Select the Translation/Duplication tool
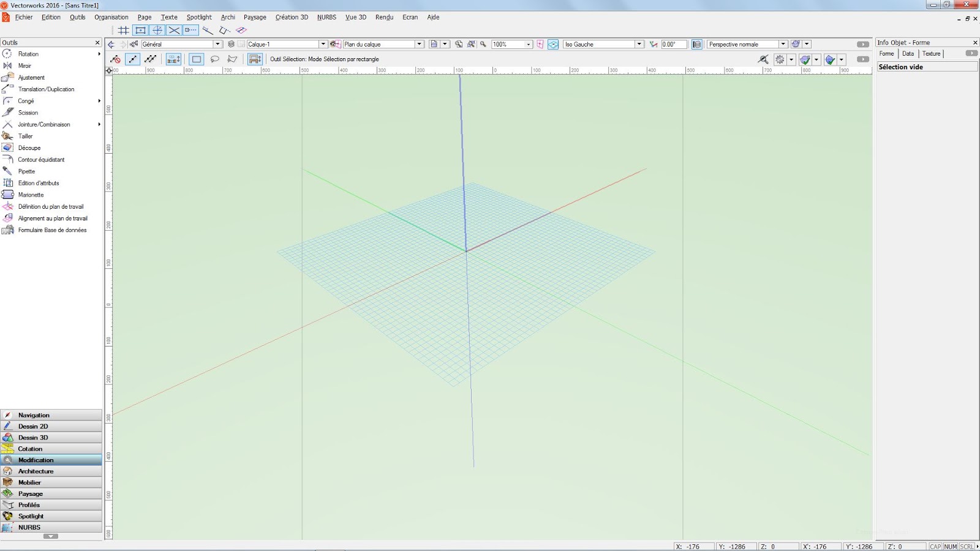 [x=47, y=89]
